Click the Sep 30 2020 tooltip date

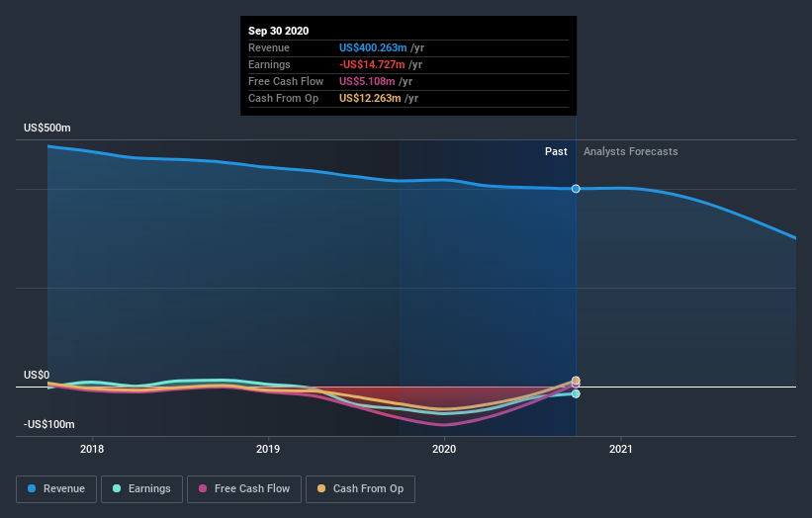(279, 31)
